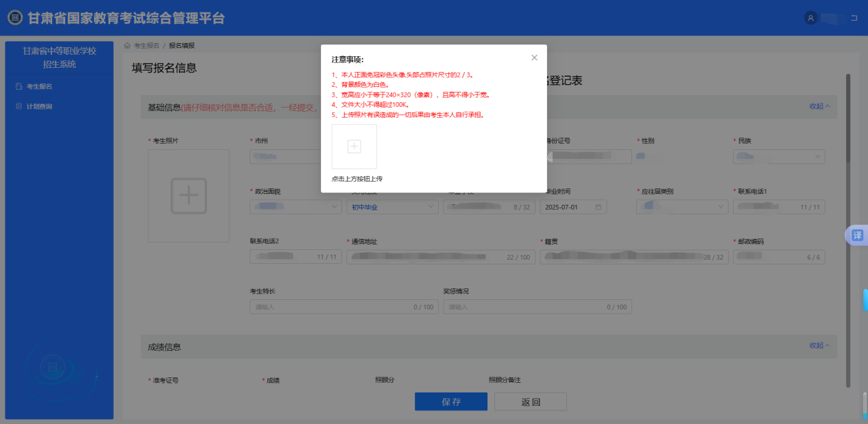Close the 注意事项 dialog
The width and height of the screenshot is (868, 424).
tap(534, 58)
